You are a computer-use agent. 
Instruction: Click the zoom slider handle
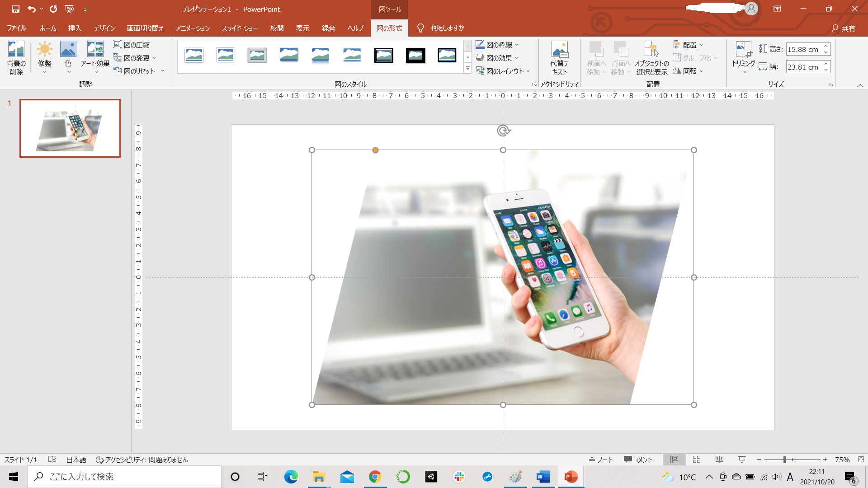785,460
